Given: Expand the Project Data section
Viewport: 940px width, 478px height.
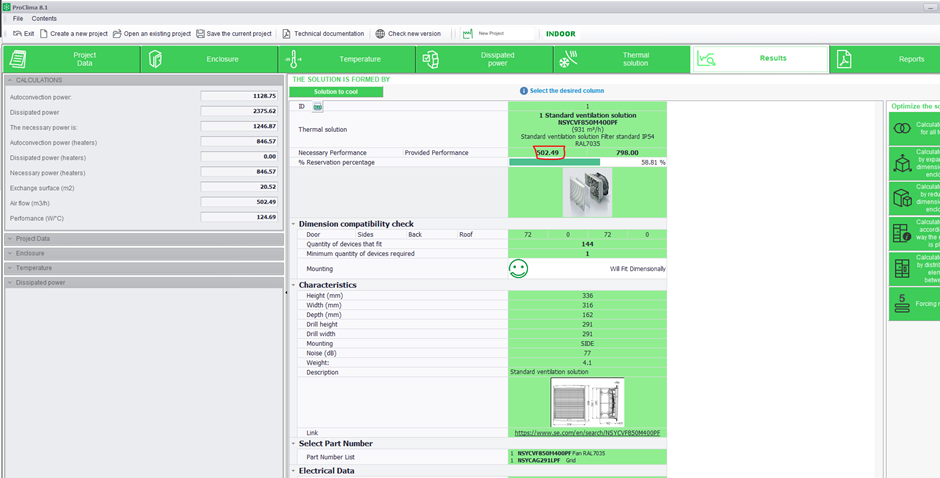Looking at the screenshot, I should pyautogui.click(x=11, y=239).
